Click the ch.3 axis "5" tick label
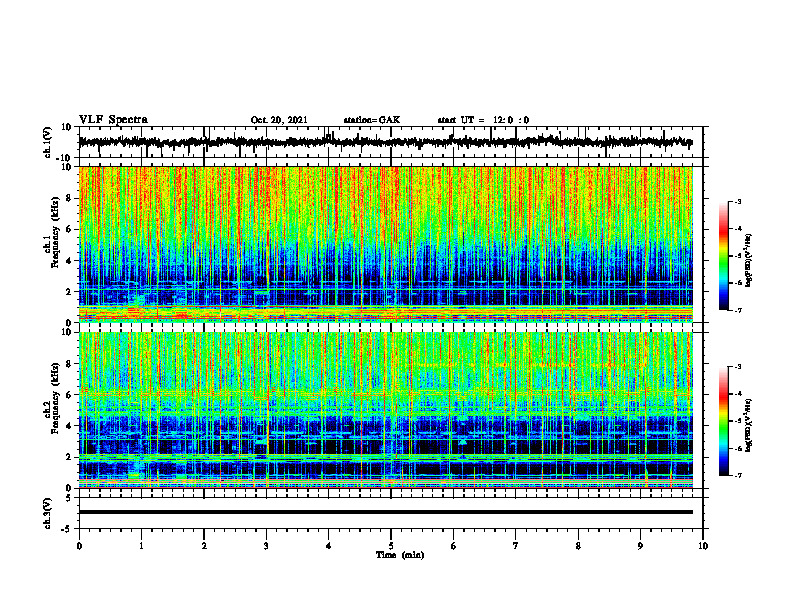This screenshot has height=612, width=792. (x=69, y=498)
